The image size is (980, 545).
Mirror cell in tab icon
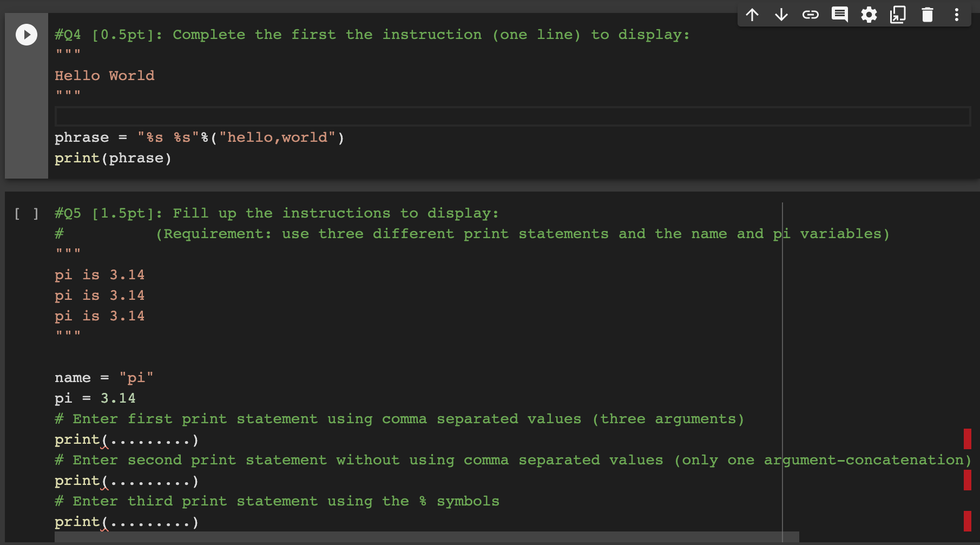898,15
